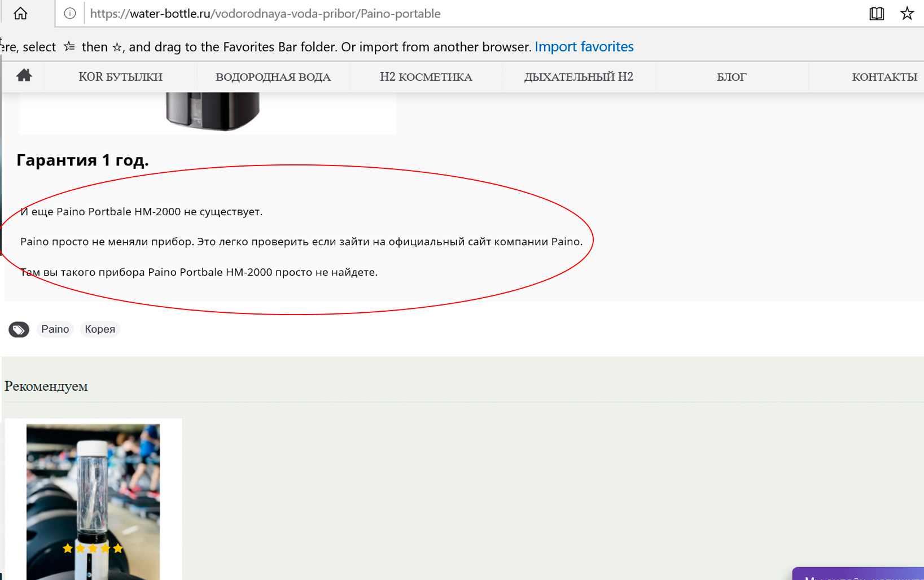Add page to favorites star icon
The height and width of the screenshot is (580, 924).
(907, 13)
